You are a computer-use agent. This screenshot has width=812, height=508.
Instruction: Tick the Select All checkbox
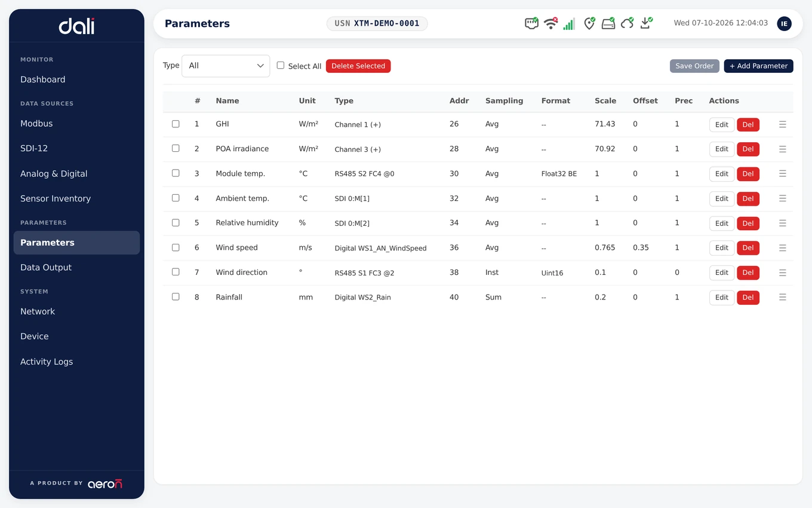[x=281, y=65]
